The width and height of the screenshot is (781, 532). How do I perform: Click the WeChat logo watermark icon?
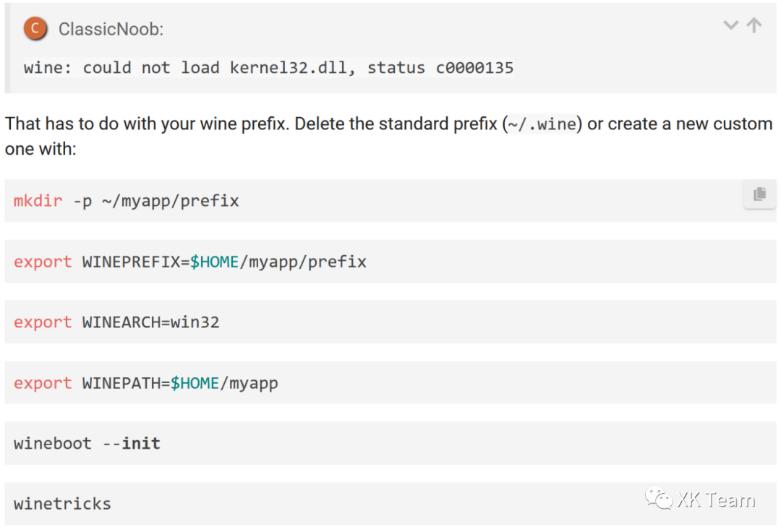click(x=660, y=499)
